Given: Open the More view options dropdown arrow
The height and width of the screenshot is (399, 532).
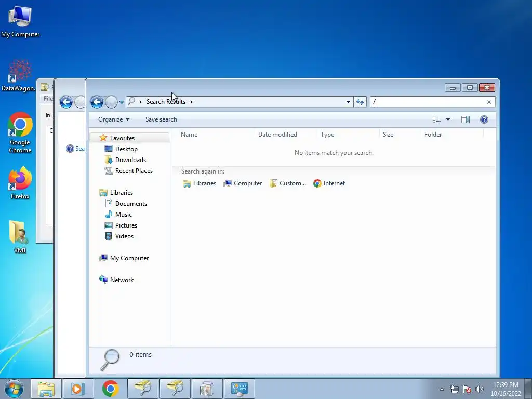Looking at the screenshot, I should [448, 119].
